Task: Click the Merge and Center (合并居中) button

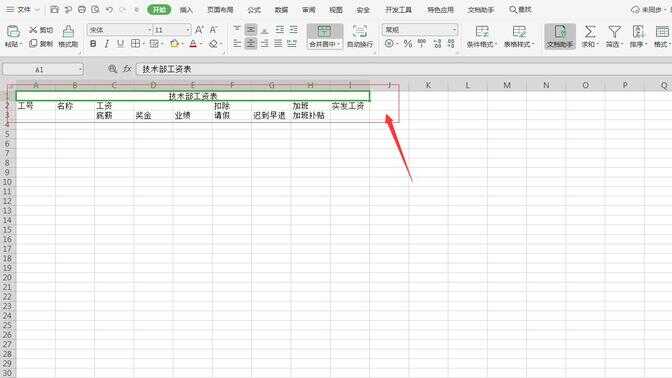Action: pyautogui.click(x=324, y=36)
